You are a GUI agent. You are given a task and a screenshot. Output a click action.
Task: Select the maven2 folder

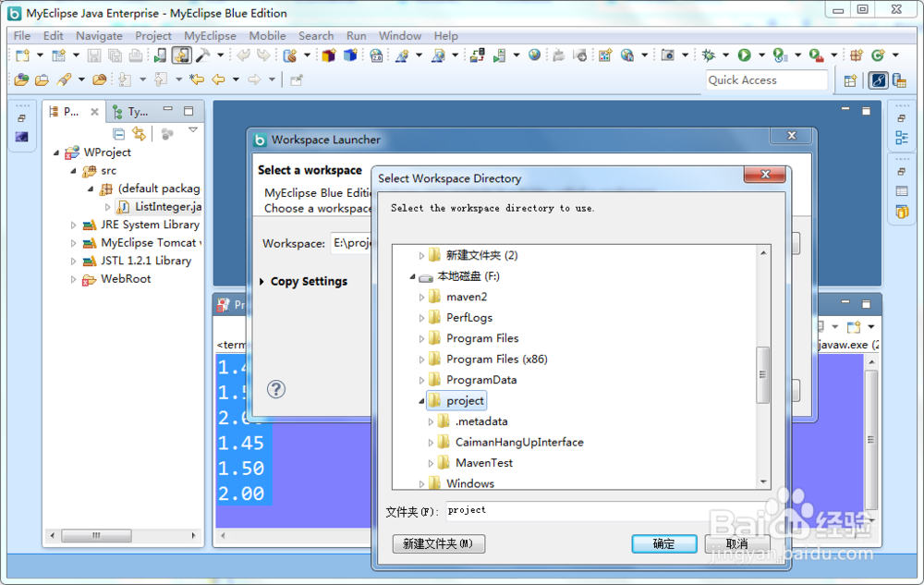pyautogui.click(x=467, y=297)
